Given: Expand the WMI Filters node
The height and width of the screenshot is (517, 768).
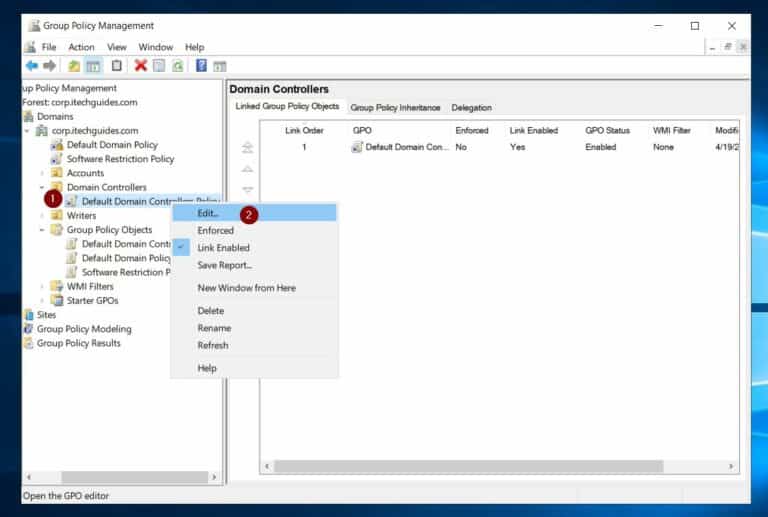Looking at the screenshot, I should tap(42, 286).
